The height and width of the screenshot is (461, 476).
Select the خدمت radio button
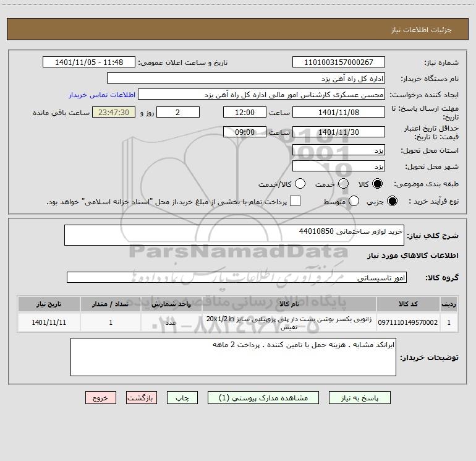coord(343,184)
